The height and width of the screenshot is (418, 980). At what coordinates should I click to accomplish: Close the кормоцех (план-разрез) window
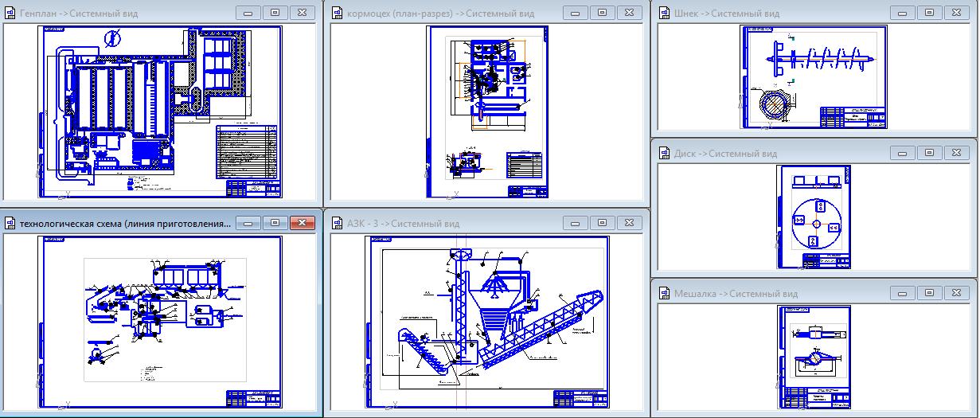click(629, 13)
